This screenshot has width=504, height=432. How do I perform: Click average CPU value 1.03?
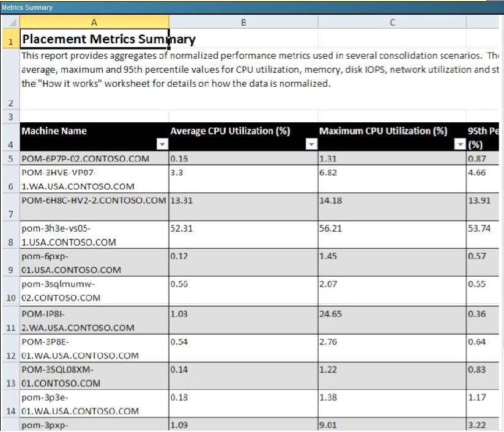point(179,314)
